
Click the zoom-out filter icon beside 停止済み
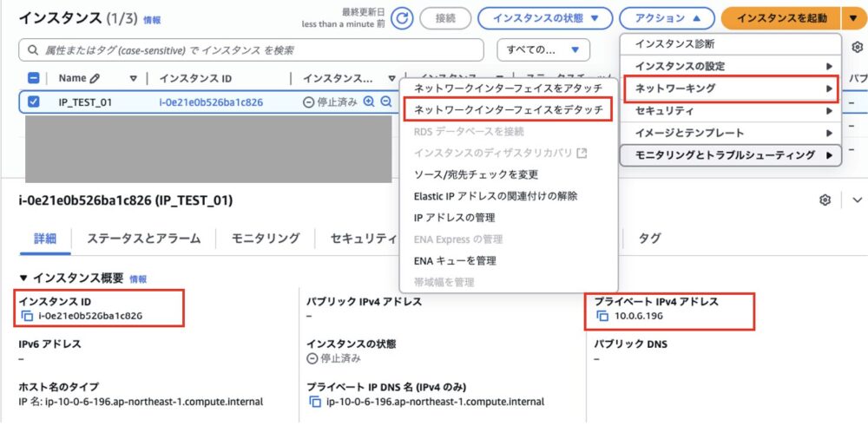(386, 102)
